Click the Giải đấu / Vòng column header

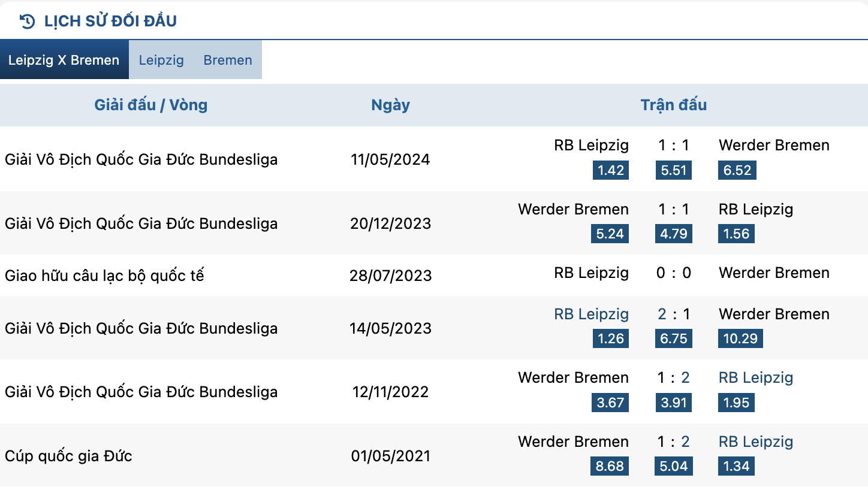(151, 105)
